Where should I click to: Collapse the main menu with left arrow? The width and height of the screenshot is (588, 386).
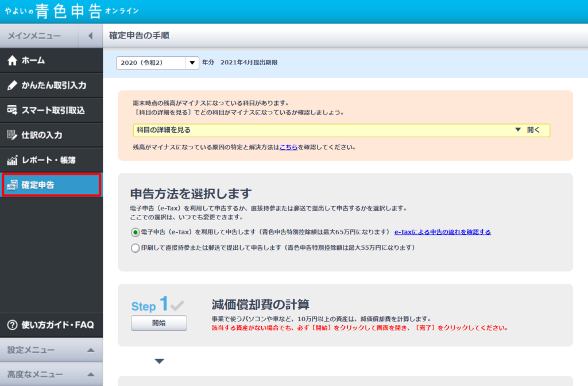[x=90, y=36]
